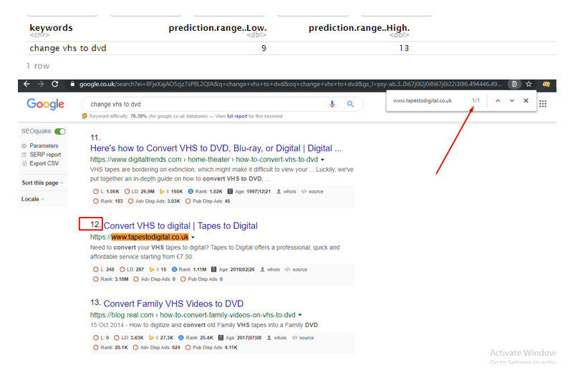Click the Google logo

tap(45, 105)
